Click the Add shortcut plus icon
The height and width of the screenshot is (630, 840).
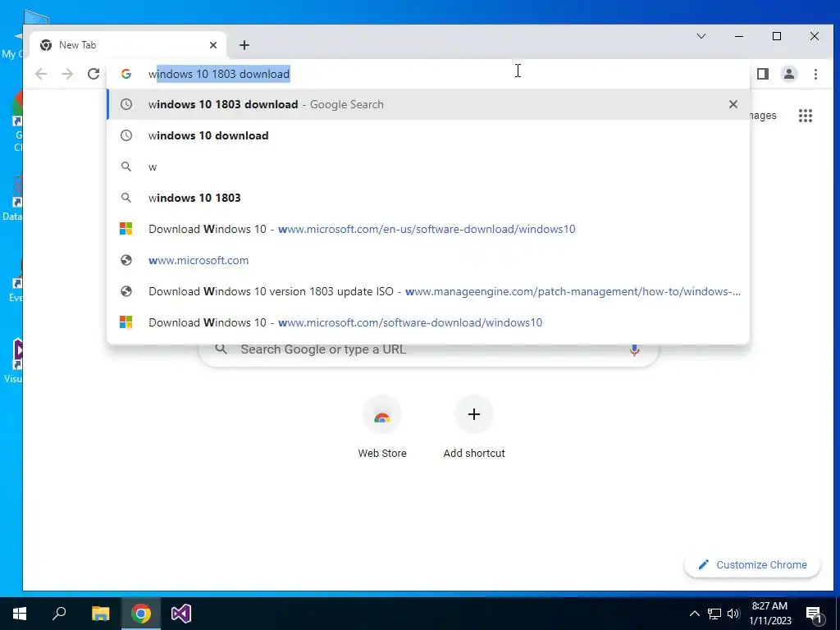click(473, 414)
